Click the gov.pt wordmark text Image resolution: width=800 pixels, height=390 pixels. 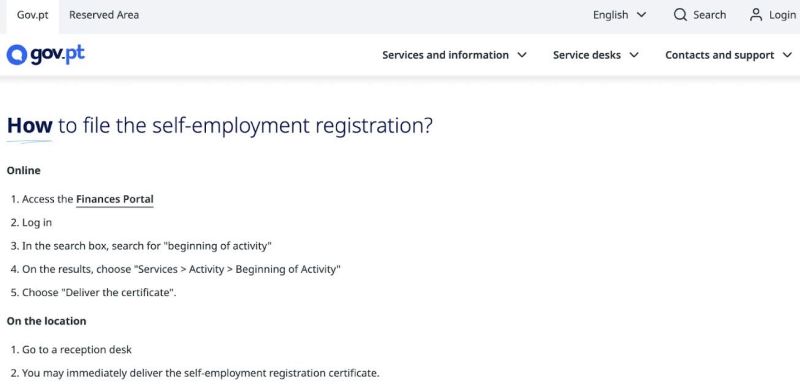click(x=58, y=54)
